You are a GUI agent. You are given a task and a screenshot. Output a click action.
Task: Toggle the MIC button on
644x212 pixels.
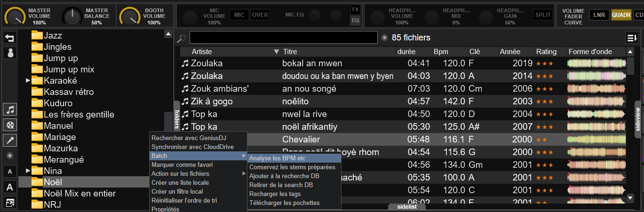click(x=239, y=15)
